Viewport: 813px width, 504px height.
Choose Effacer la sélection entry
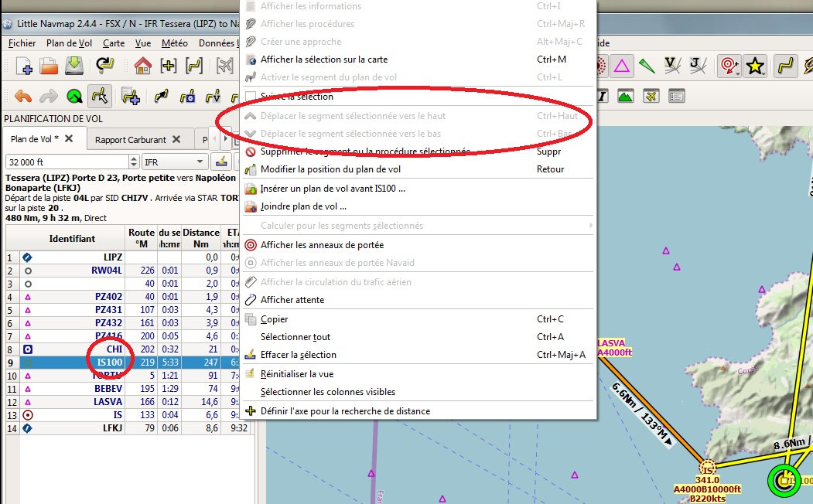419,354
